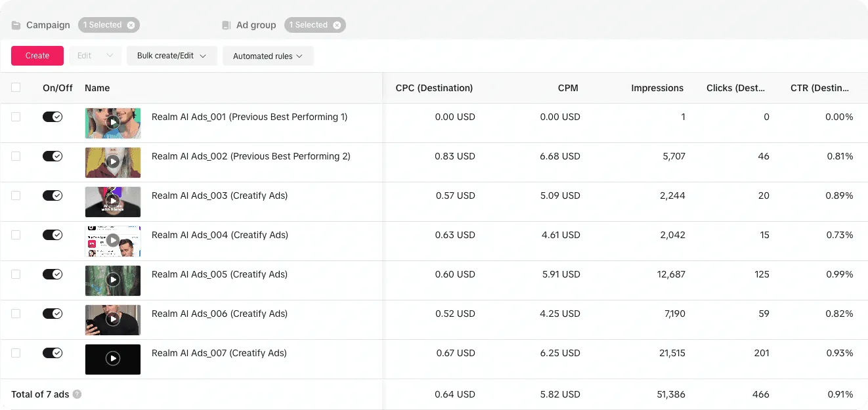Click the Ad group icon

(227, 25)
